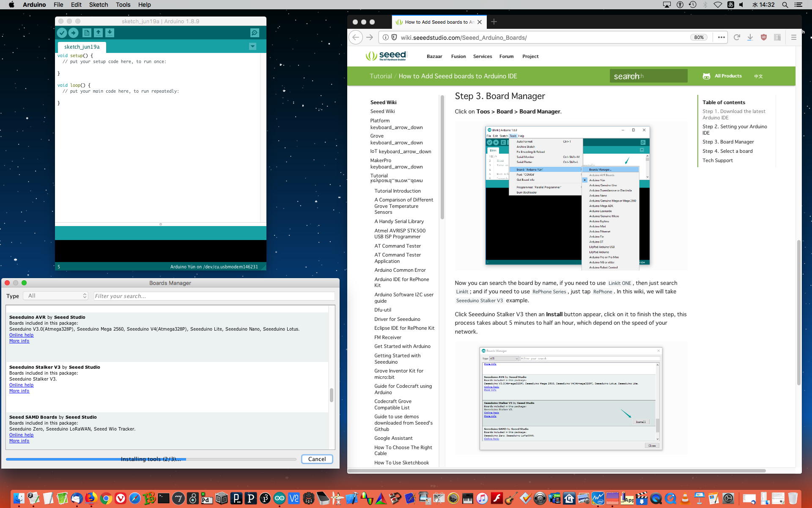Click the Arduino Verify checkmark icon
This screenshot has width=812, height=508.
pos(62,33)
